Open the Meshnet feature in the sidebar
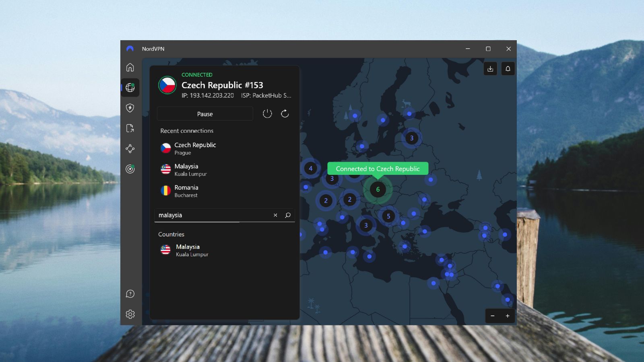The width and height of the screenshot is (644, 362). pos(130,148)
